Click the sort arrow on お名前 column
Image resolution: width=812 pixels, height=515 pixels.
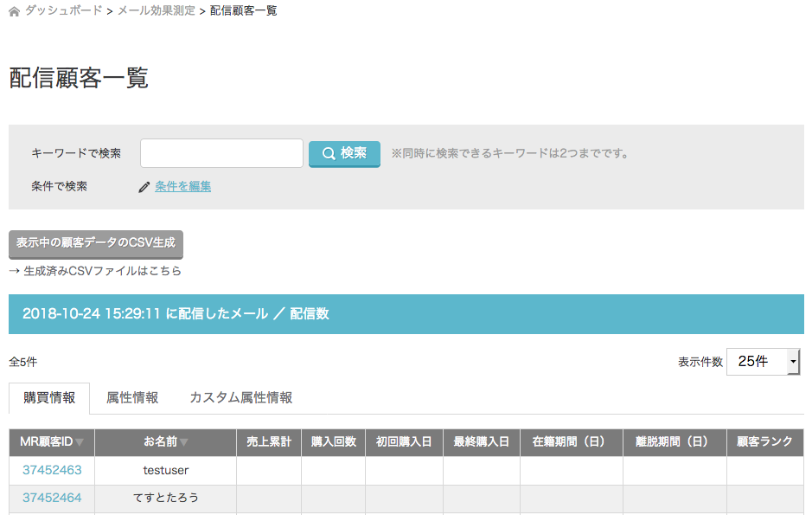point(184,442)
